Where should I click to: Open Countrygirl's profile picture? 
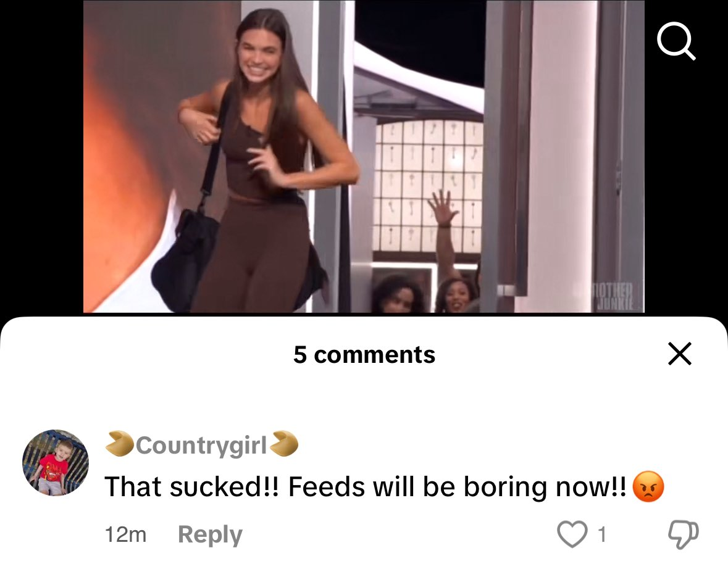55,462
